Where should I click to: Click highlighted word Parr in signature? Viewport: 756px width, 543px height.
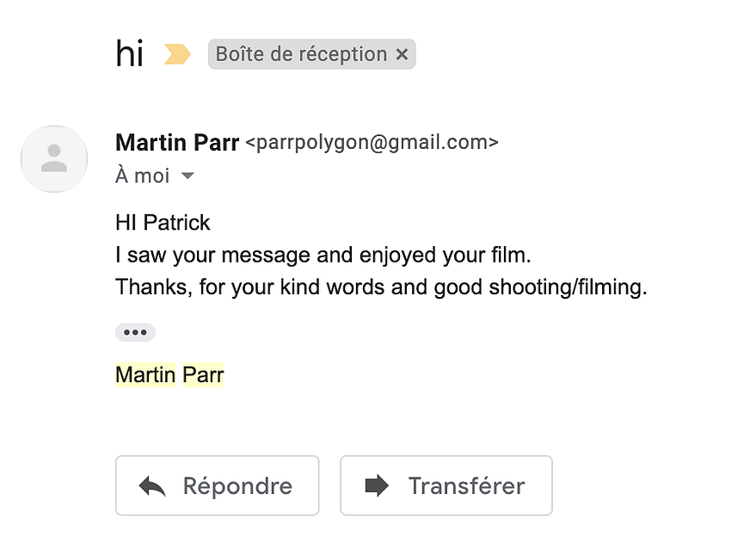pyautogui.click(x=203, y=374)
